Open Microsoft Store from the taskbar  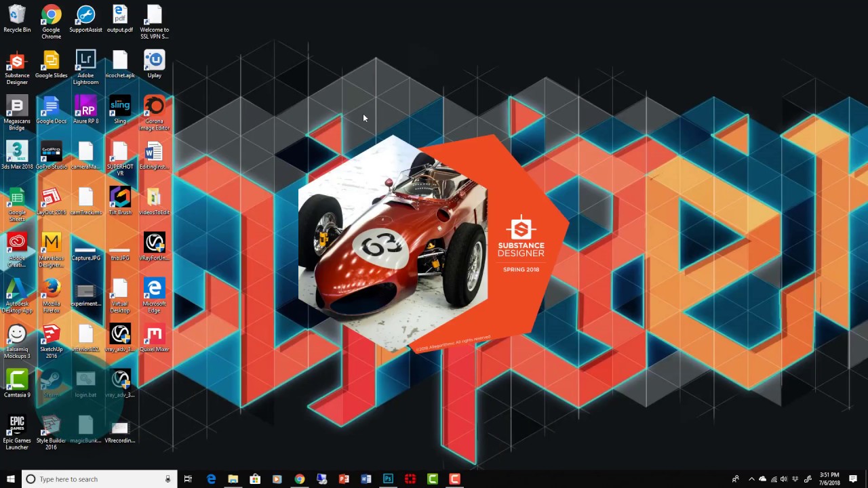click(x=255, y=479)
